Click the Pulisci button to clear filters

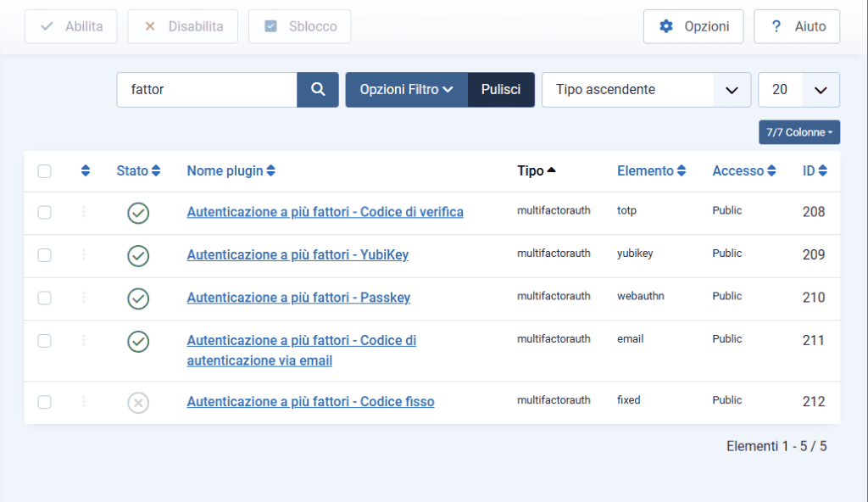point(501,90)
